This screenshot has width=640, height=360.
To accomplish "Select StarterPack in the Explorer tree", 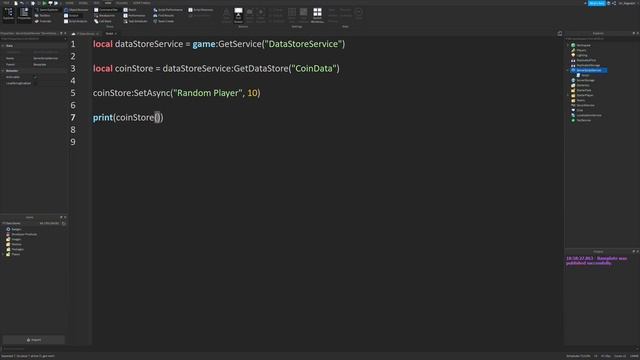I will pos(581,90).
